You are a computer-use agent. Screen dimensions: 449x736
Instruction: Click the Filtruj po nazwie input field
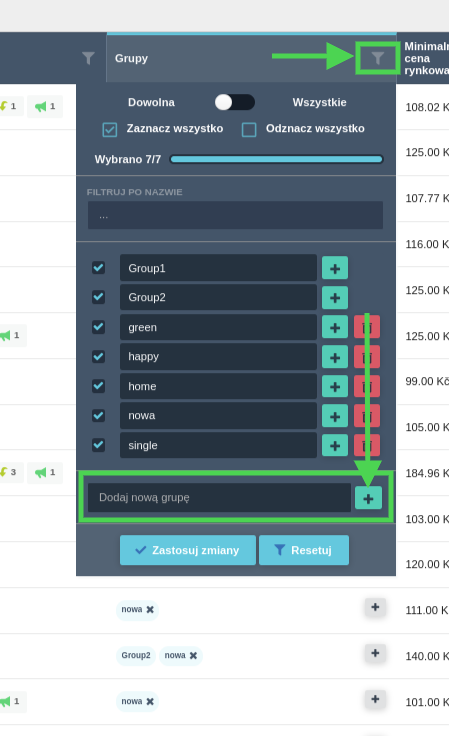click(x=235, y=215)
